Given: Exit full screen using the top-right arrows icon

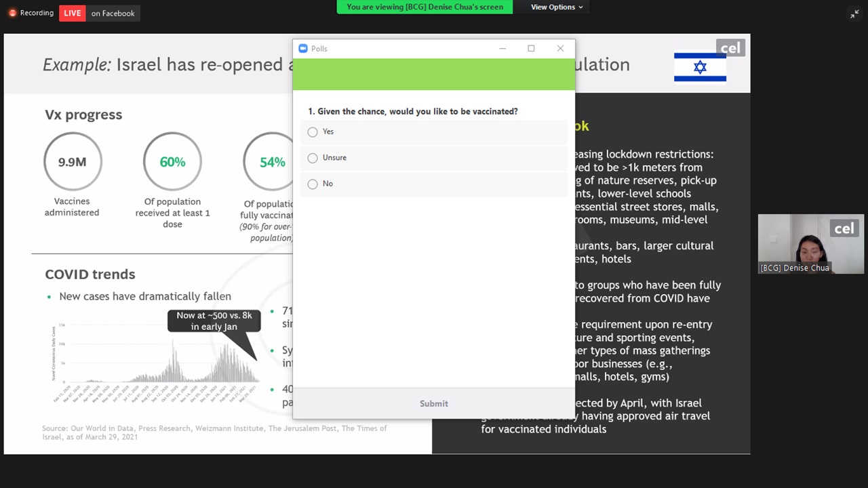Looking at the screenshot, I should tap(854, 14).
